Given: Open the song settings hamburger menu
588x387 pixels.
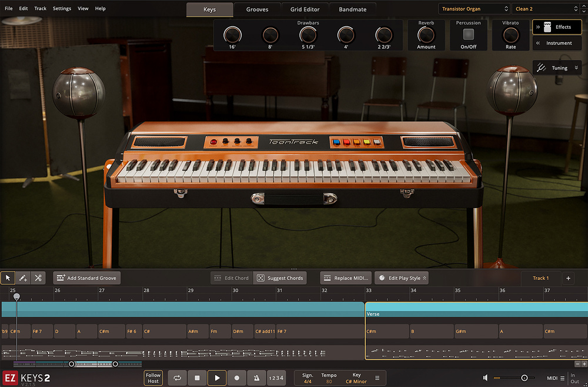Looking at the screenshot, I should click(377, 378).
